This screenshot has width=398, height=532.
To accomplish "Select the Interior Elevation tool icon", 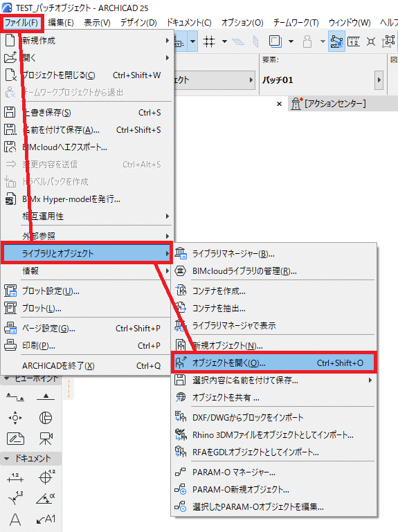I will click(15, 418).
